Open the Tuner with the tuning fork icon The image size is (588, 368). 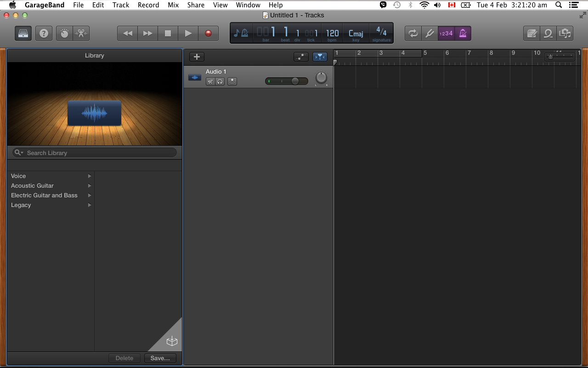[430, 34]
